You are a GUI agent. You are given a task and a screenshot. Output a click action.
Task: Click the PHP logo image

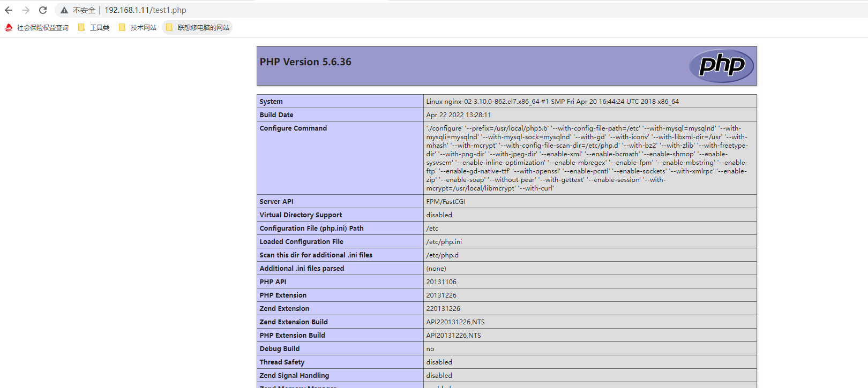click(x=721, y=66)
